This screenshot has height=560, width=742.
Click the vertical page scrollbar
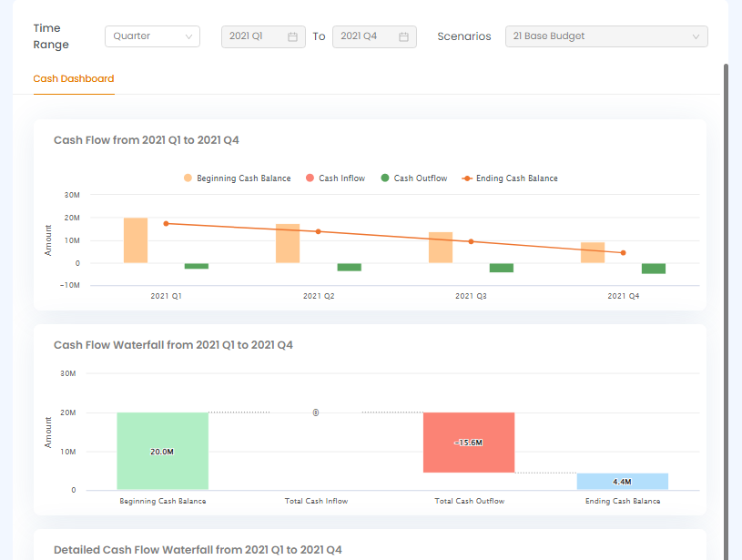727,273
